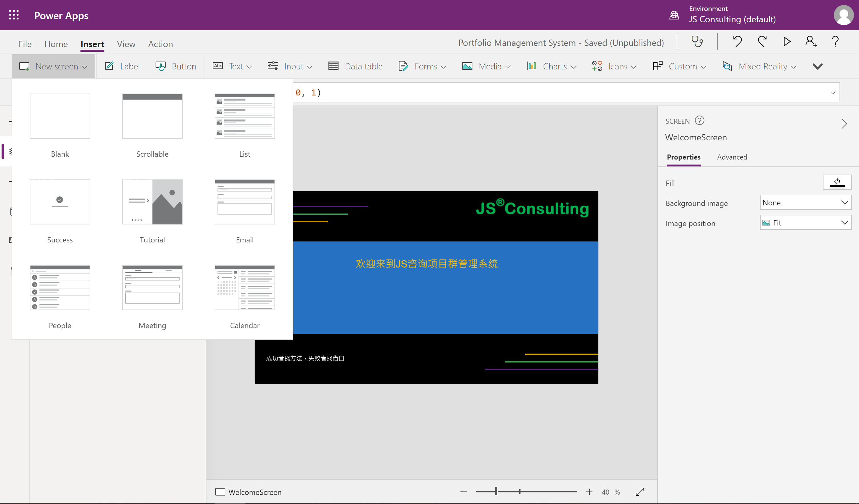Expand the formula bar with its chevron
Viewport: 859px width, 504px height.
(x=833, y=92)
